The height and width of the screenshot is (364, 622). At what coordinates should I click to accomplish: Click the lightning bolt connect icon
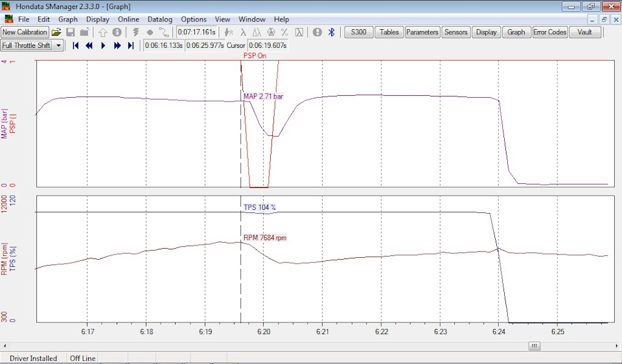coord(135,32)
